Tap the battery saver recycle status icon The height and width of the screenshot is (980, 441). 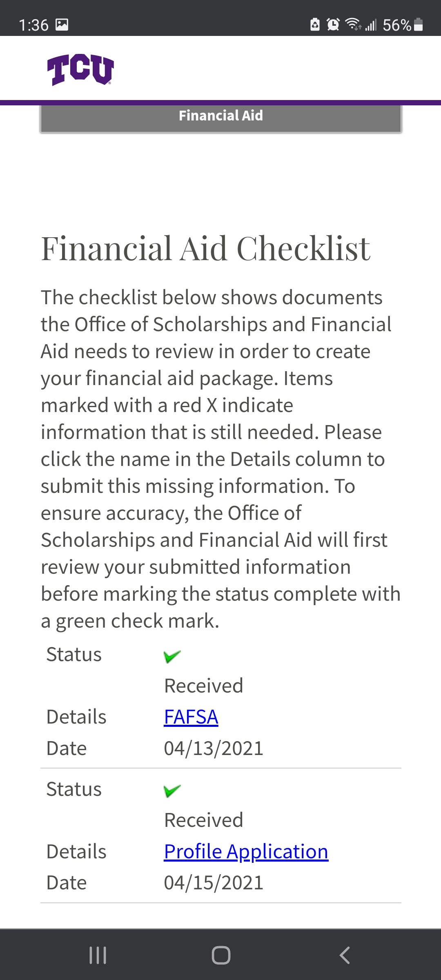click(315, 25)
